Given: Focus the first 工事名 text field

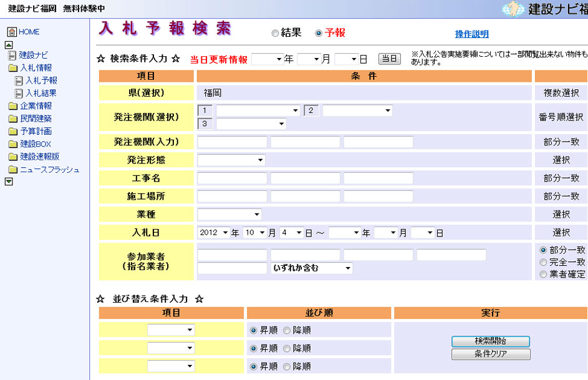Looking at the screenshot, I should click(x=232, y=178).
